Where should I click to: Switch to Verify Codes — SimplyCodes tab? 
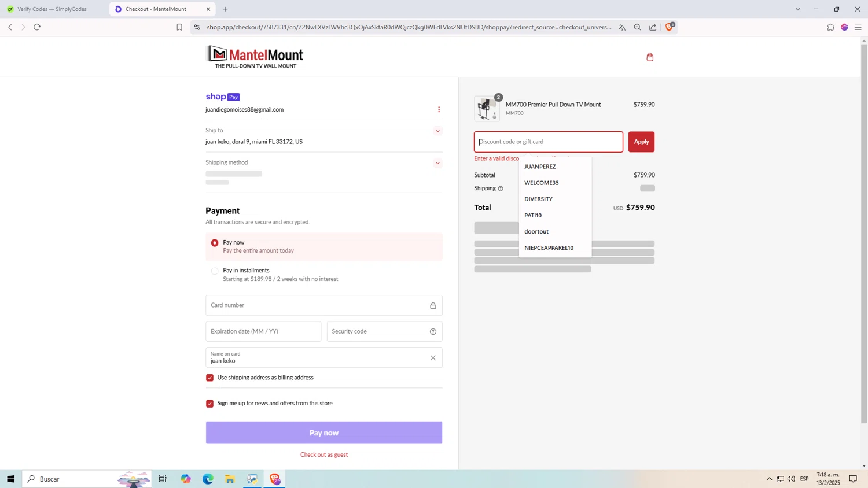pos(52,9)
